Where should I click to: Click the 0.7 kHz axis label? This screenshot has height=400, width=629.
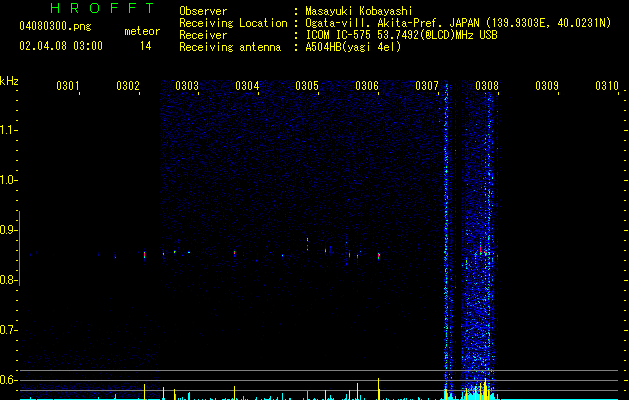pos(8,330)
